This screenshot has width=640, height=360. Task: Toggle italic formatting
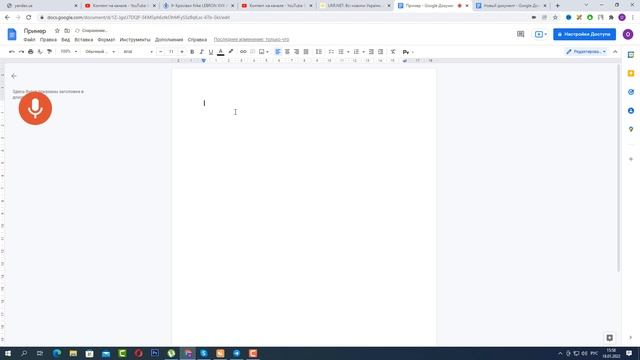202,52
